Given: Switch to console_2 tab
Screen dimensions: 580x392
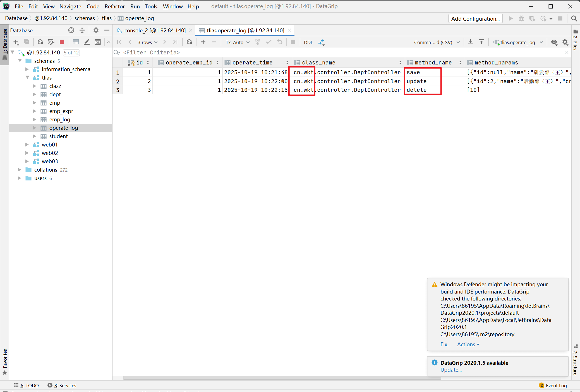Looking at the screenshot, I should click(x=155, y=30).
